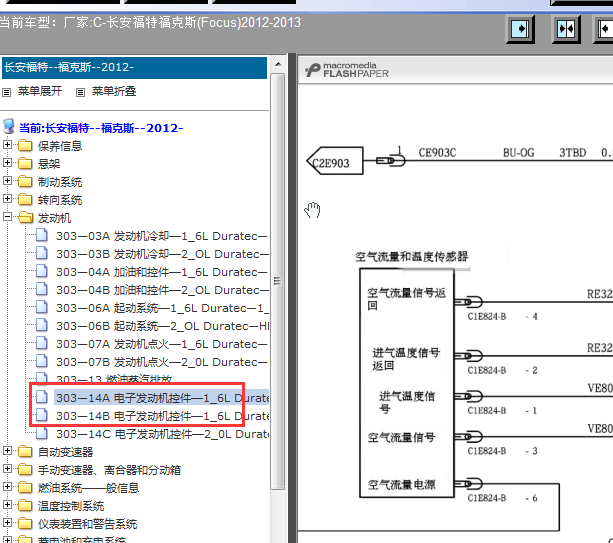Expand the 温度控制系统 folder node

7,505
